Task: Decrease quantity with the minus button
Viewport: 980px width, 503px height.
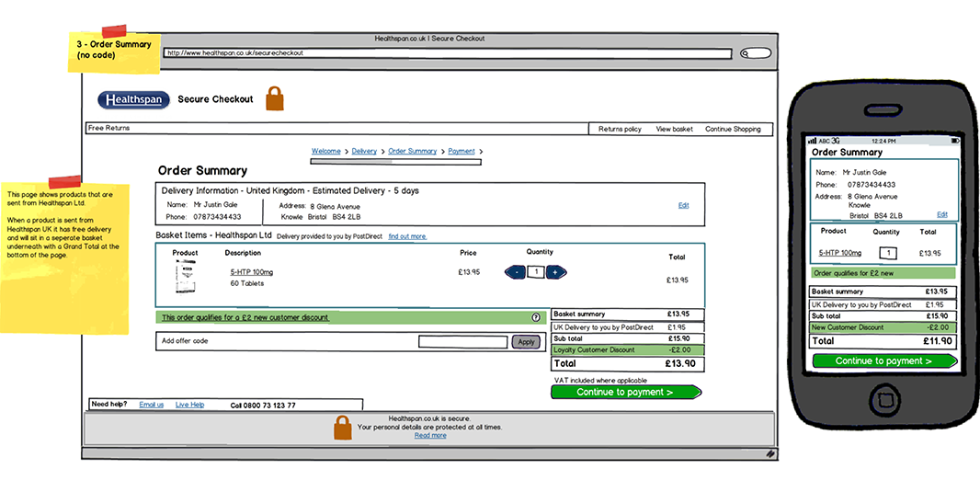Action: pos(515,272)
